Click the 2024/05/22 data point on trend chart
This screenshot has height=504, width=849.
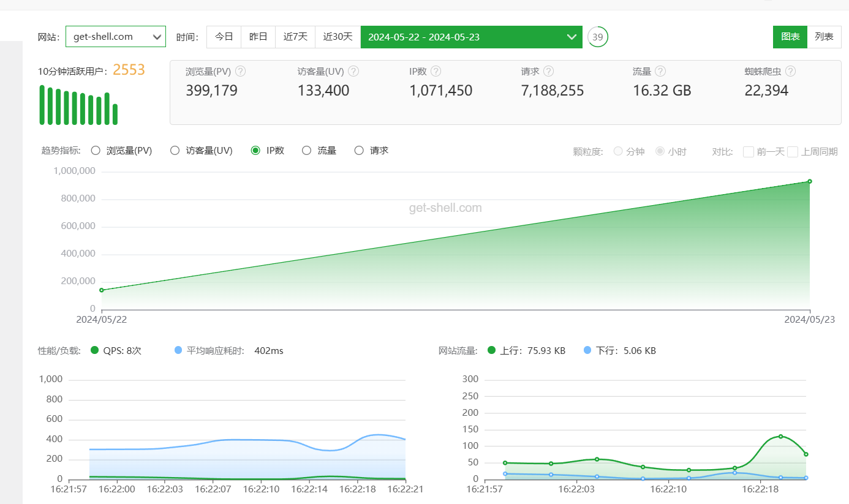[102, 290]
